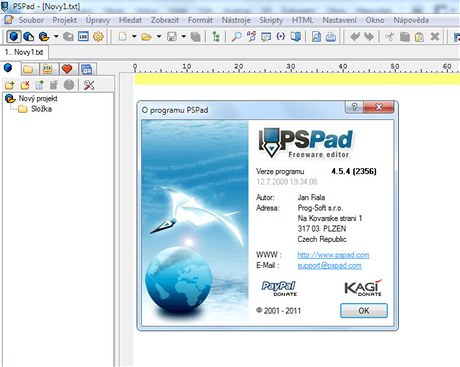Toggle the project panel cube icon

(14, 36)
